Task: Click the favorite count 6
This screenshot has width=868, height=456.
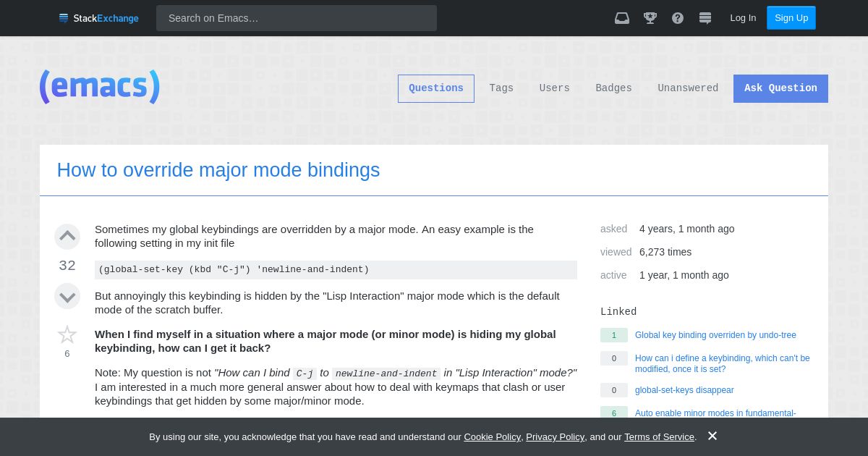Action: pyautogui.click(x=67, y=354)
